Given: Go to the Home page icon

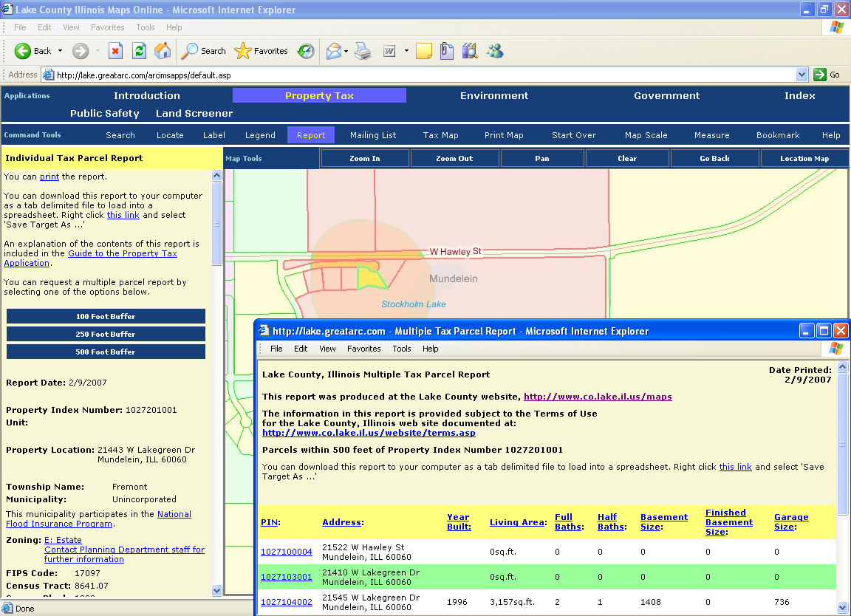Looking at the screenshot, I should [163, 51].
